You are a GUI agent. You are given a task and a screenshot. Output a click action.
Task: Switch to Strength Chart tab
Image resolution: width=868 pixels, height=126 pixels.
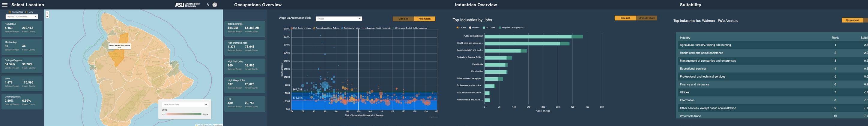(x=646, y=18)
